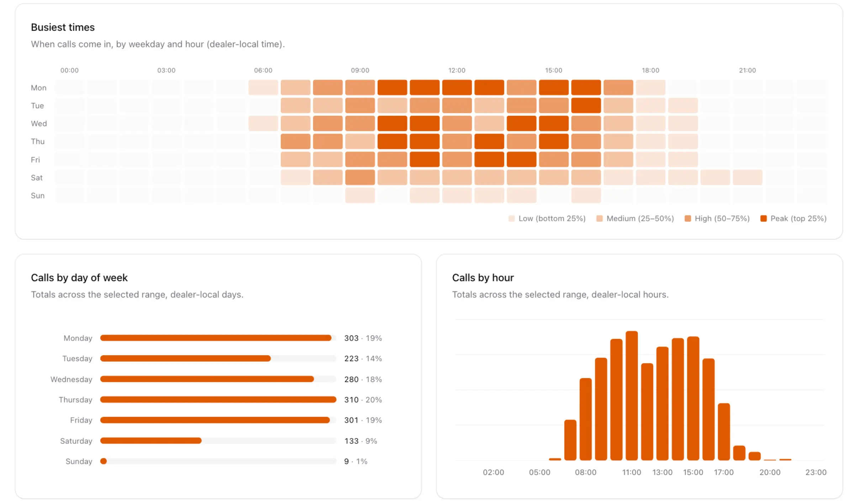This screenshot has height=504, width=854.
Task: Select the Friday 11:00 heatmap cell
Action: coord(425,159)
